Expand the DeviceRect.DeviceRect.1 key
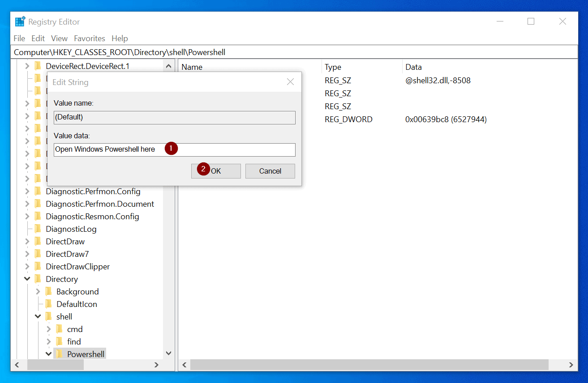Screen dimensions: 588x383 click(x=27, y=66)
